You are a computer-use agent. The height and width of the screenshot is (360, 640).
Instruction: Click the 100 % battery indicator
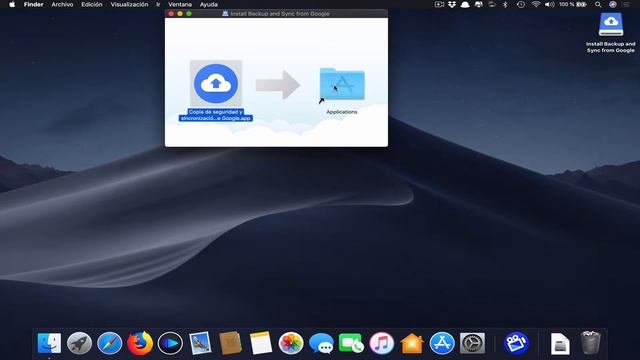click(573, 4)
